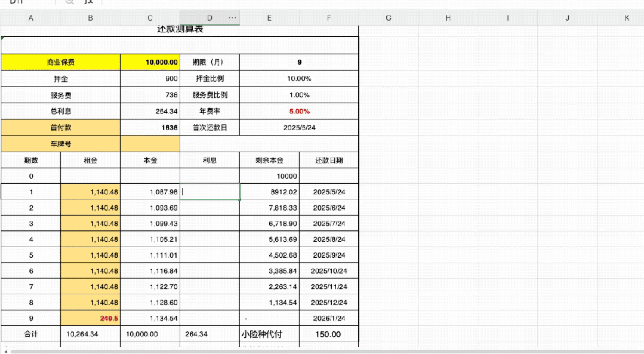Select the 期限 value cell showing 9
This screenshot has width=644, height=354.
pyautogui.click(x=299, y=62)
